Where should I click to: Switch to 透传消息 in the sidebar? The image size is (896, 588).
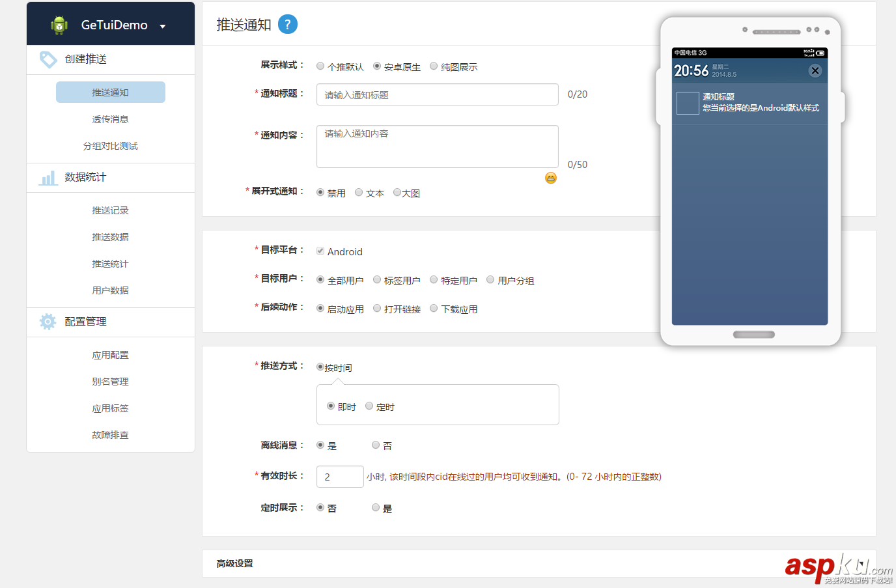(x=110, y=119)
